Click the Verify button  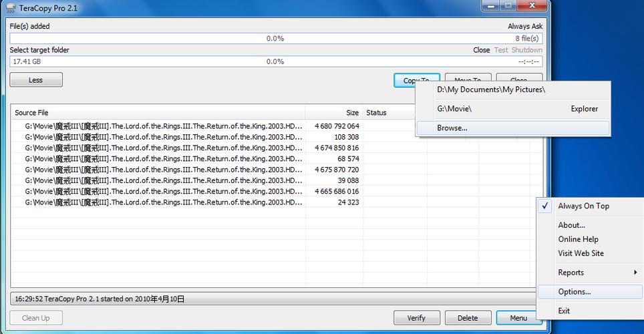(x=416, y=317)
